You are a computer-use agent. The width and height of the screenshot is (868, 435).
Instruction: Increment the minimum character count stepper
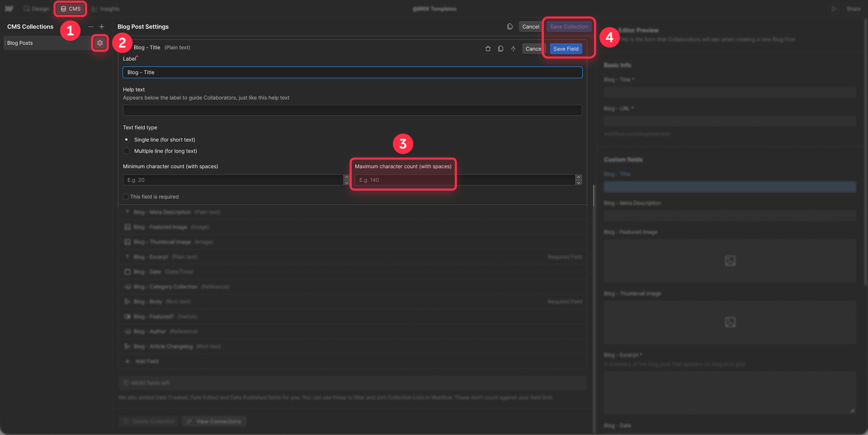pos(347,178)
